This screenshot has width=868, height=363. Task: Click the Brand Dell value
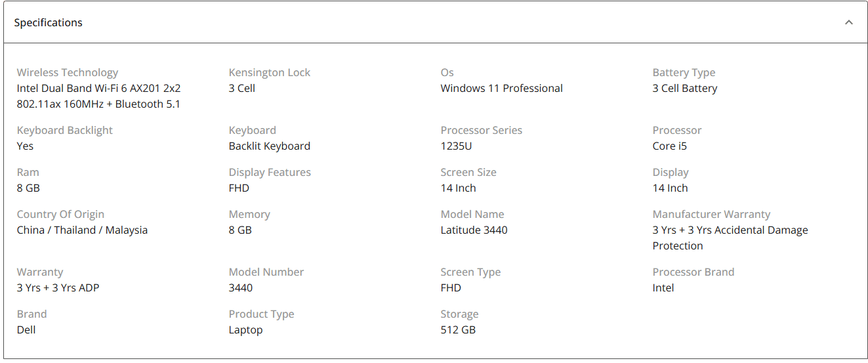[x=26, y=330]
